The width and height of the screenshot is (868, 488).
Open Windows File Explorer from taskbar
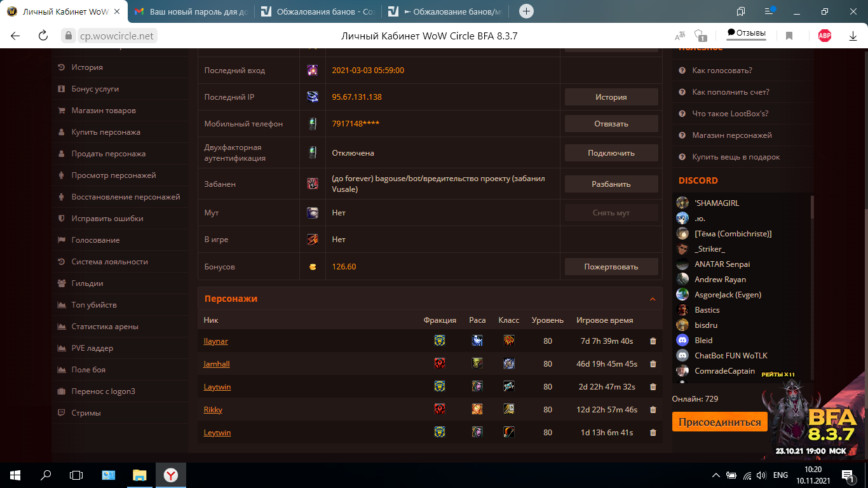139,475
